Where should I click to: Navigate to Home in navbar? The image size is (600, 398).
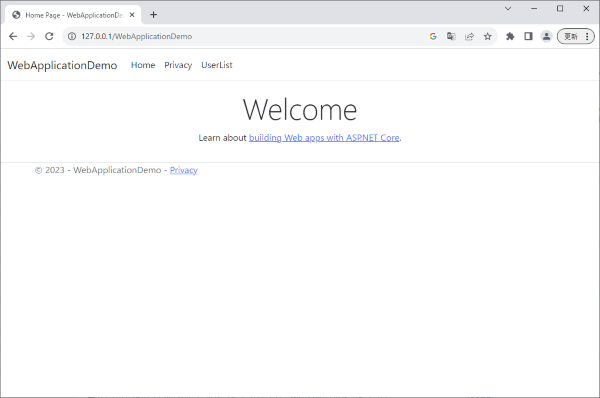[143, 65]
